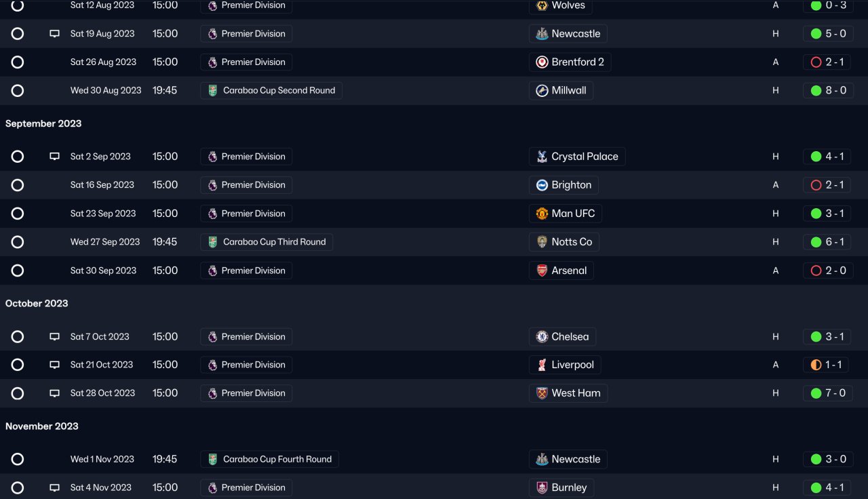Screen dimensions: 868x499
Task: Open the 8 - 0 Millwall result
Action: pos(828,91)
